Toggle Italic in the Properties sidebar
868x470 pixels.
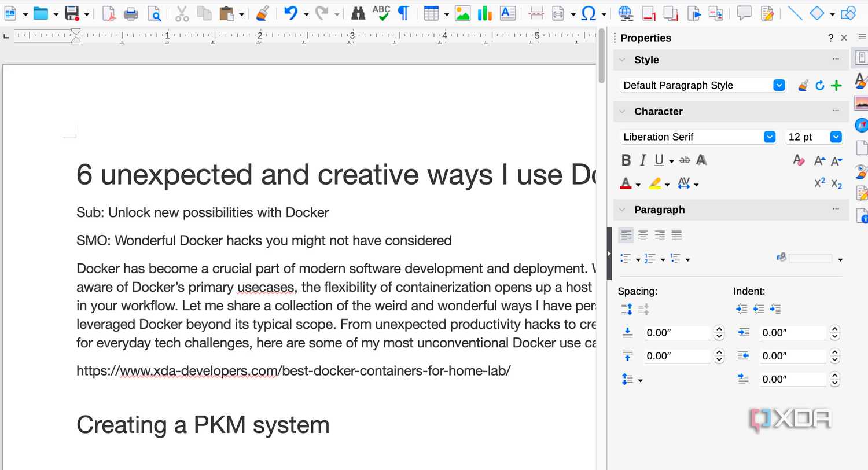pos(642,160)
